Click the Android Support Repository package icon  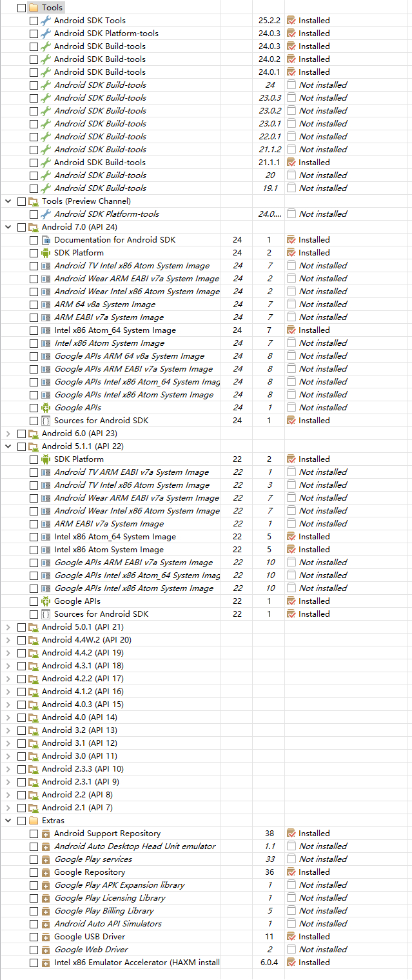pyautogui.click(x=46, y=834)
